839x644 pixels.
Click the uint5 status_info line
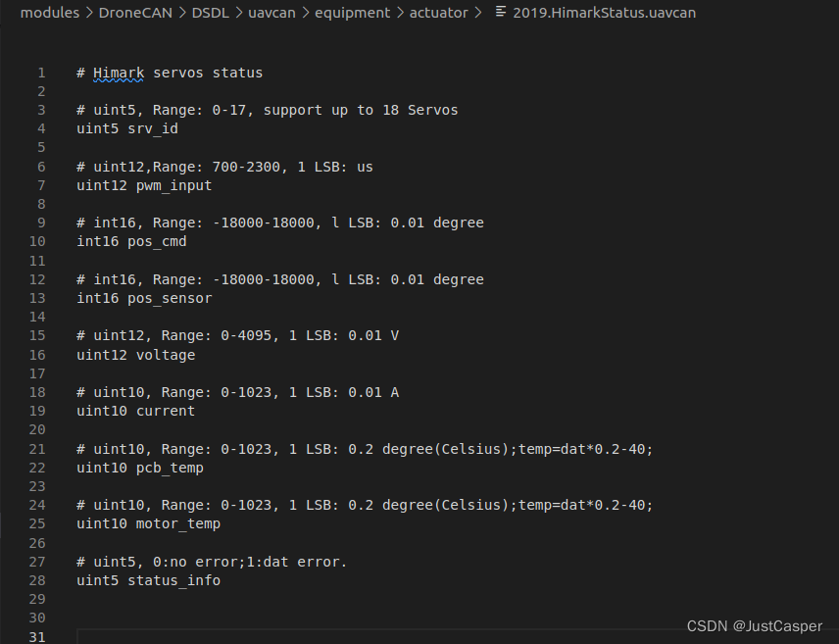click(x=148, y=580)
